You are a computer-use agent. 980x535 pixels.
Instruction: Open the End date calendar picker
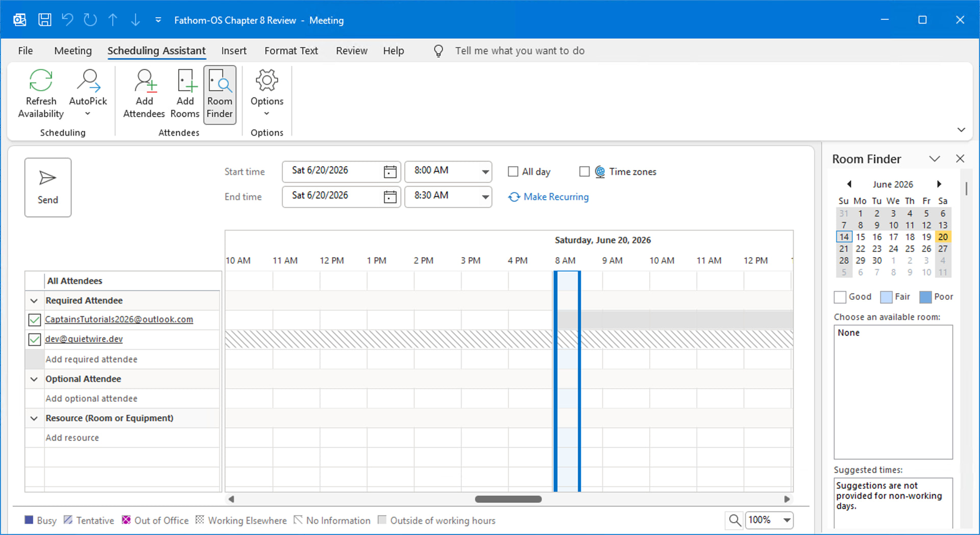click(390, 197)
